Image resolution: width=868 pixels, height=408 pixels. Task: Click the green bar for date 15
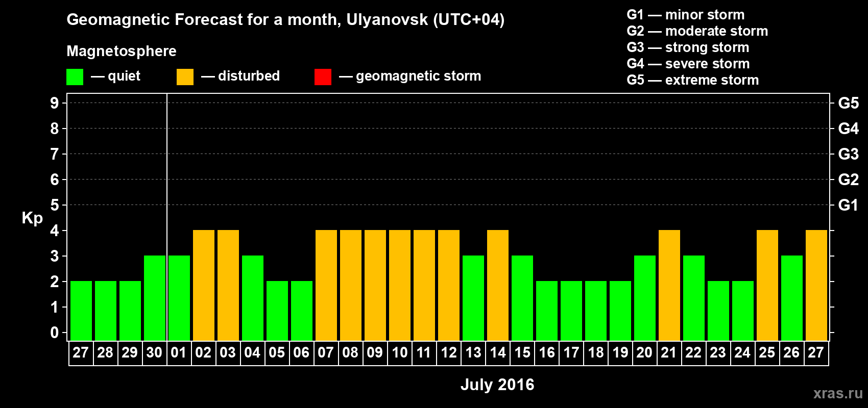[x=522, y=298]
